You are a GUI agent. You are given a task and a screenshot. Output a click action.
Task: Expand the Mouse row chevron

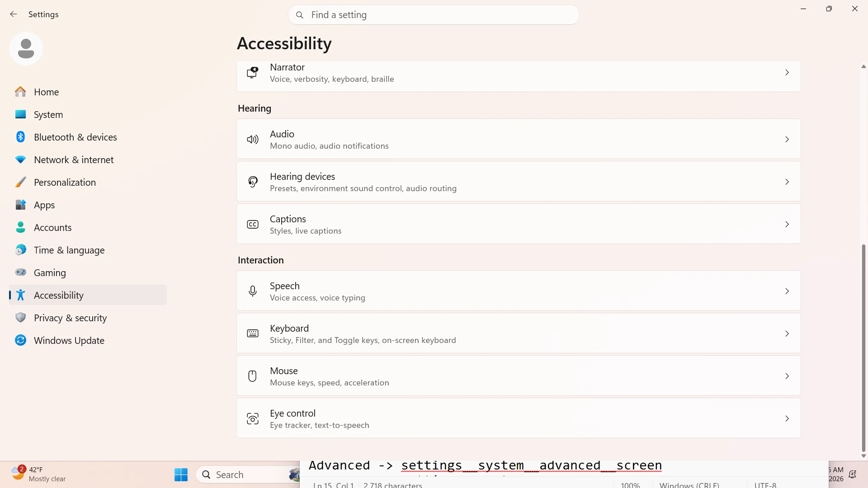tap(787, 376)
